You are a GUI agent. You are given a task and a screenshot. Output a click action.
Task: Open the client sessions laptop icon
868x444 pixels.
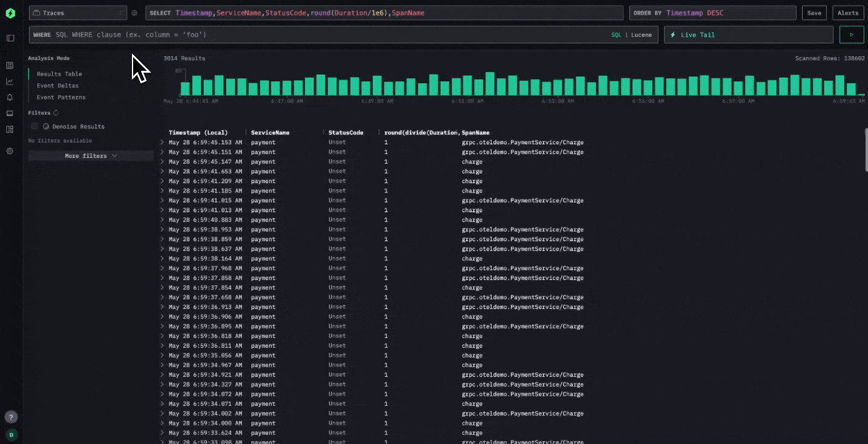10,113
